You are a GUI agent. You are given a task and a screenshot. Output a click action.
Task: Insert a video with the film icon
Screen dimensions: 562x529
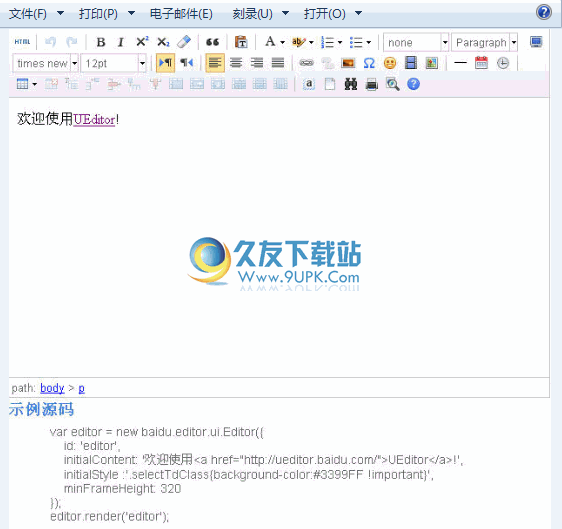[411, 63]
